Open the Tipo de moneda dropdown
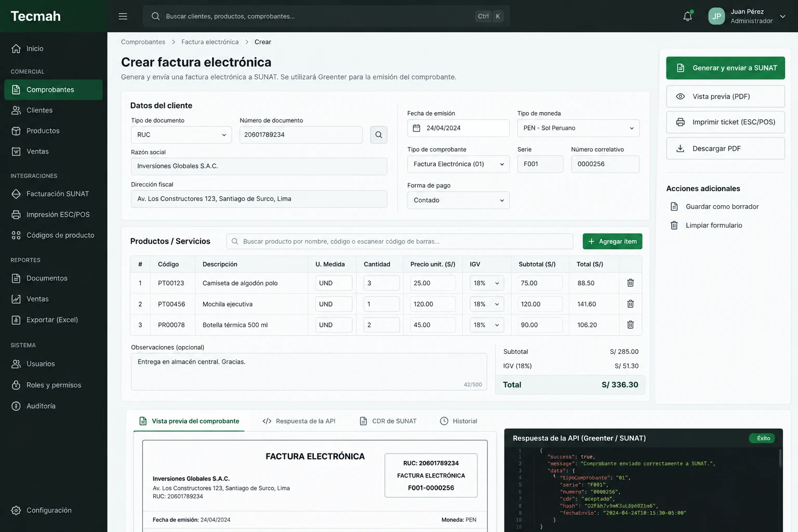 tap(578, 128)
